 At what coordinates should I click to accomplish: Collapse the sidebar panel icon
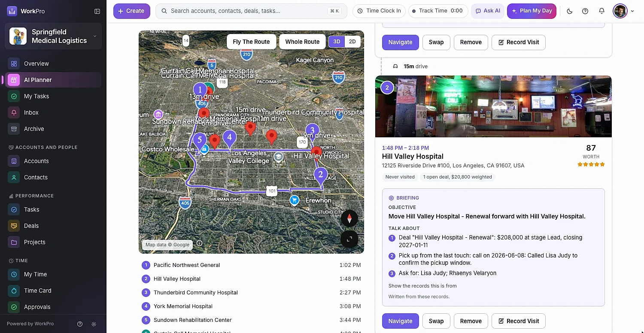(x=97, y=11)
